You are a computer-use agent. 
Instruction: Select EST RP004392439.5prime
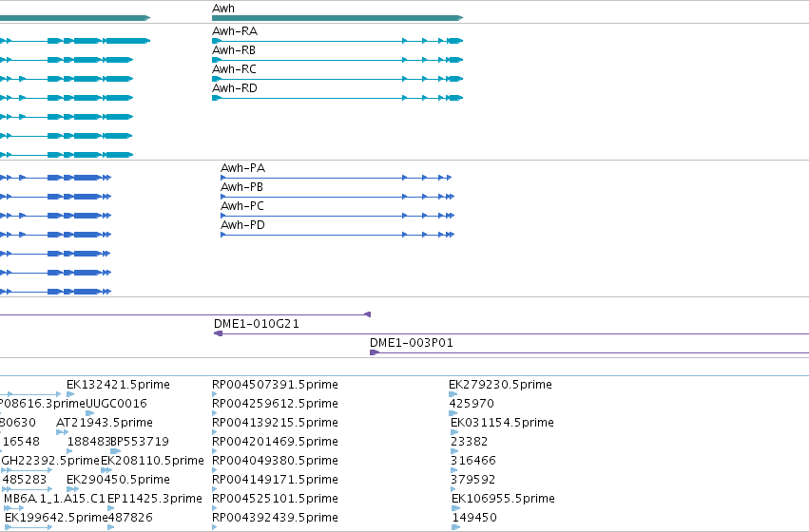click(275, 518)
